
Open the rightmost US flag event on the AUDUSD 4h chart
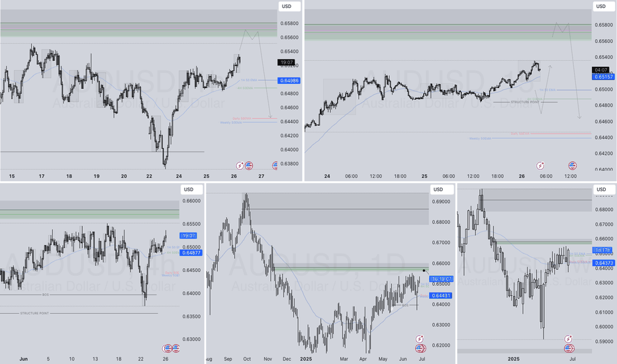coord(176,348)
